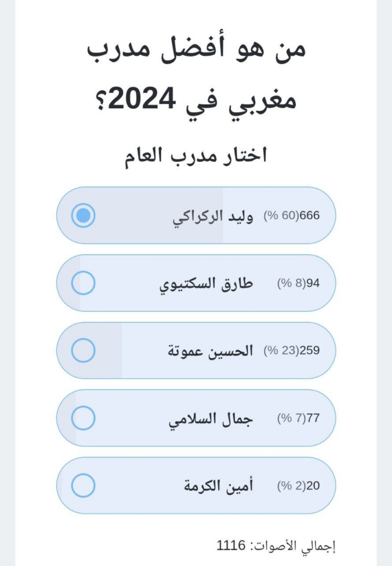Select the radio button for طارق السكتيوي
392x566 pixels.
point(83,283)
